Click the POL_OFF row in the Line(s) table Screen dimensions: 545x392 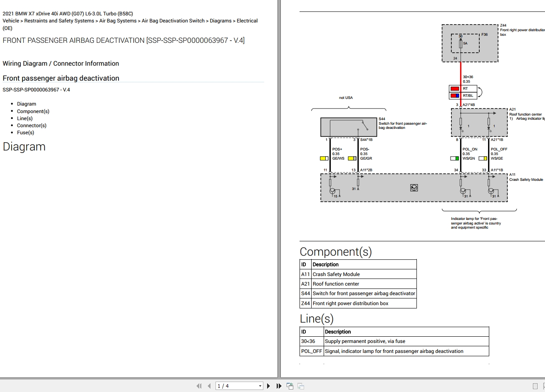394,351
